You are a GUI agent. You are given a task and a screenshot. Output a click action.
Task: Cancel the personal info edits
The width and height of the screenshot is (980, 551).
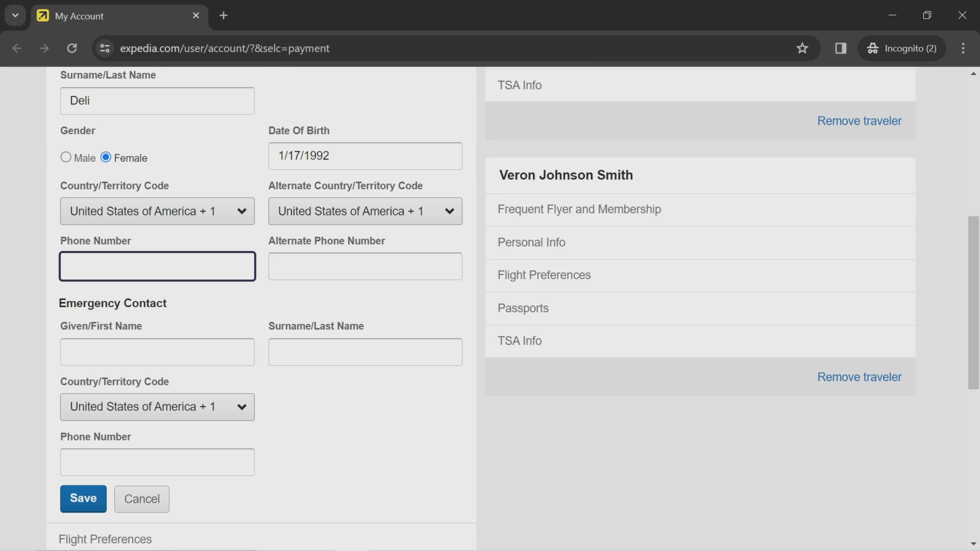[x=142, y=499]
